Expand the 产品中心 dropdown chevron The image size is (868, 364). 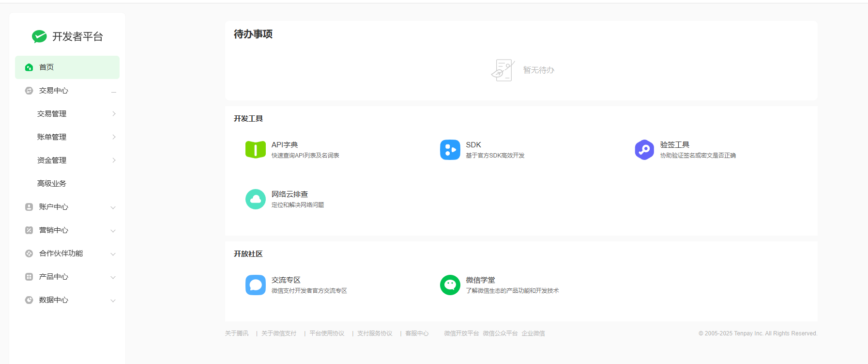(x=113, y=277)
